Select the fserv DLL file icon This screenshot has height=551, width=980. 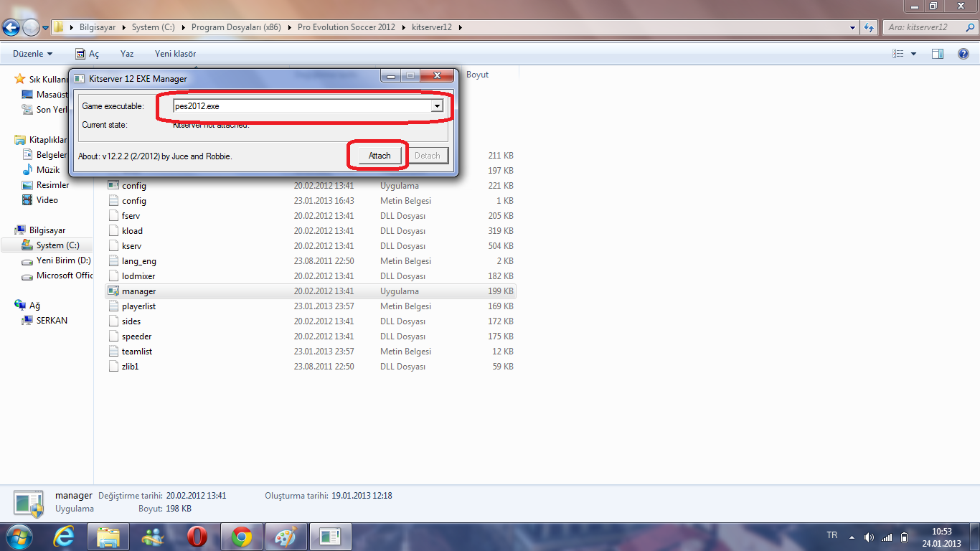(113, 216)
